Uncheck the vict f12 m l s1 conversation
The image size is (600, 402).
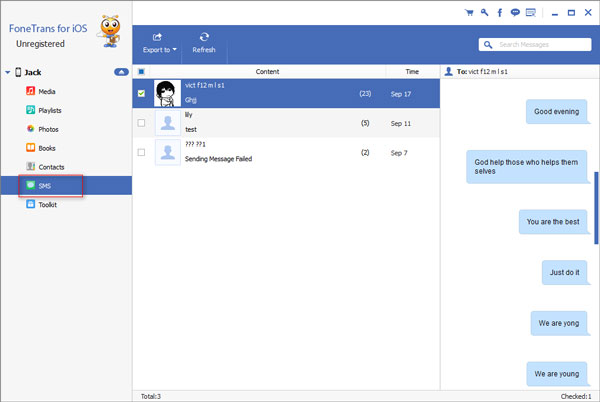pyautogui.click(x=141, y=93)
